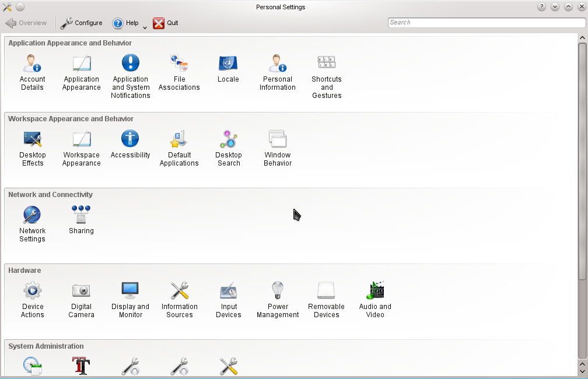Open Digital Camera settings

click(x=82, y=300)
